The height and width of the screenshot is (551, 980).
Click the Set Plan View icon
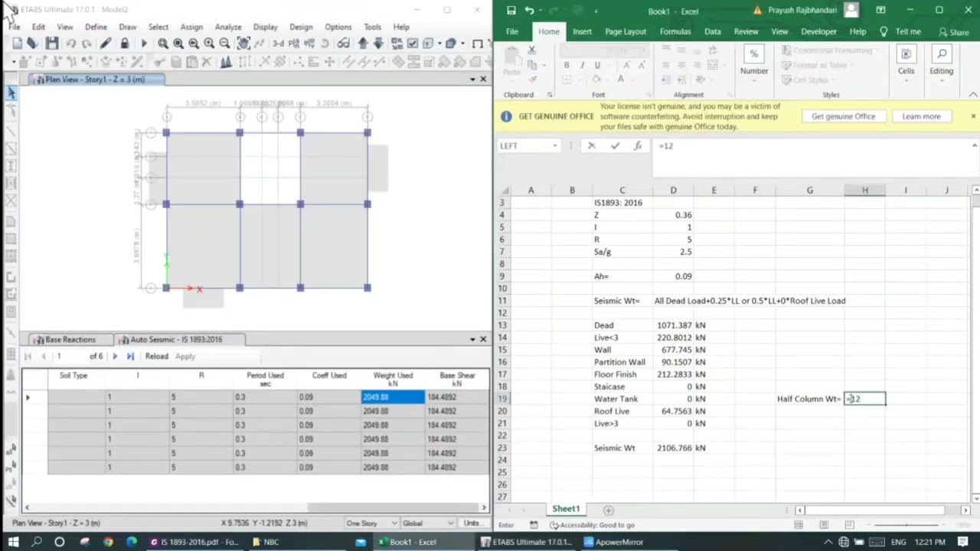coord(294,44)
